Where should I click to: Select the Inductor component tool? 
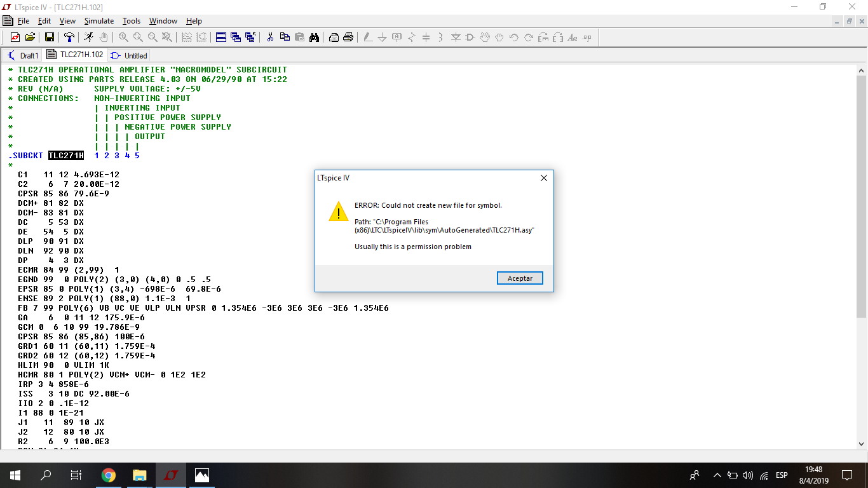(440, 37)
